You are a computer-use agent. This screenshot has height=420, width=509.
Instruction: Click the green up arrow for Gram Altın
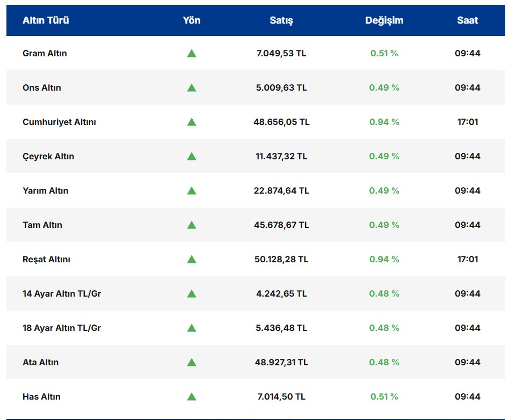191,53
